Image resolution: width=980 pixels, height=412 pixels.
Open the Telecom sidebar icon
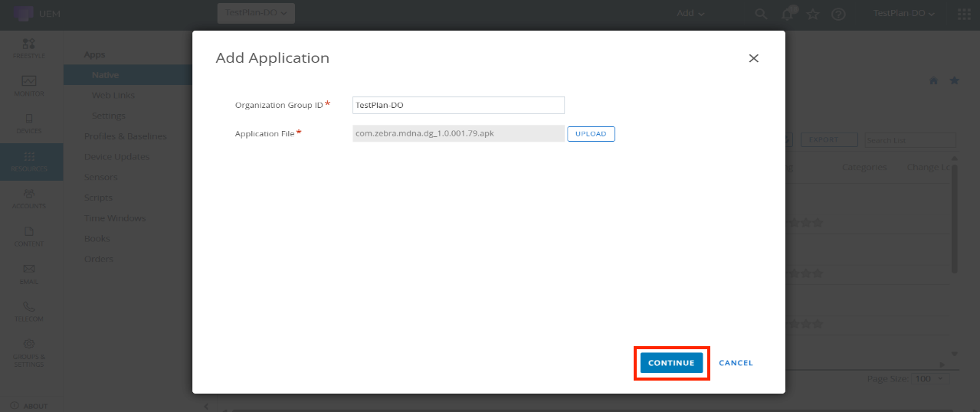(x=29, y=310)
